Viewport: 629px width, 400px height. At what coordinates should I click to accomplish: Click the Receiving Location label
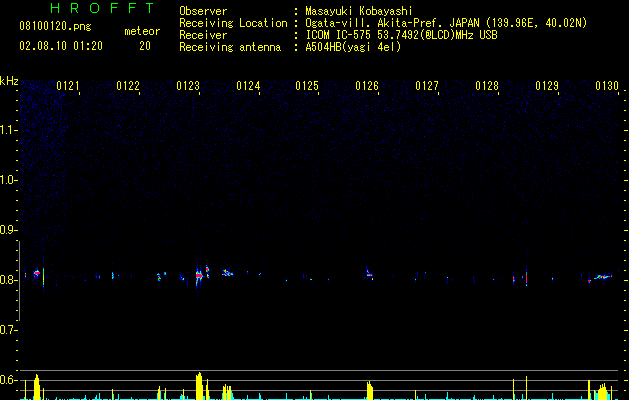(233, 23)
